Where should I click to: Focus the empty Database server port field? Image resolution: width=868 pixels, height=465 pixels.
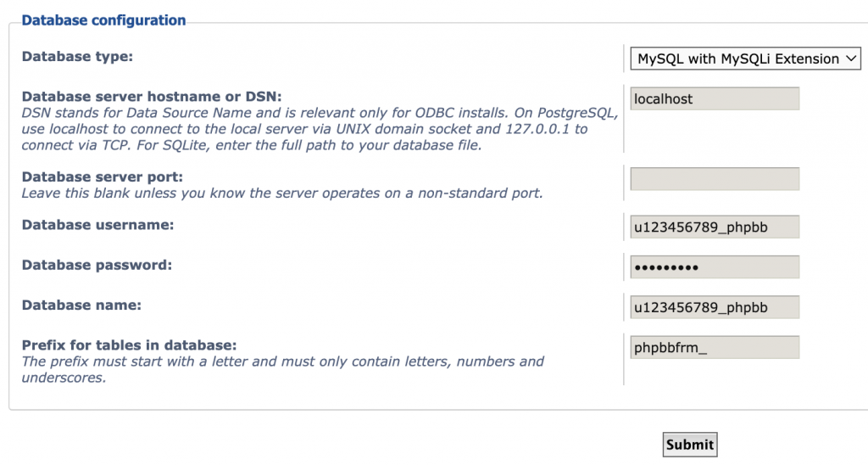[715, 179]
